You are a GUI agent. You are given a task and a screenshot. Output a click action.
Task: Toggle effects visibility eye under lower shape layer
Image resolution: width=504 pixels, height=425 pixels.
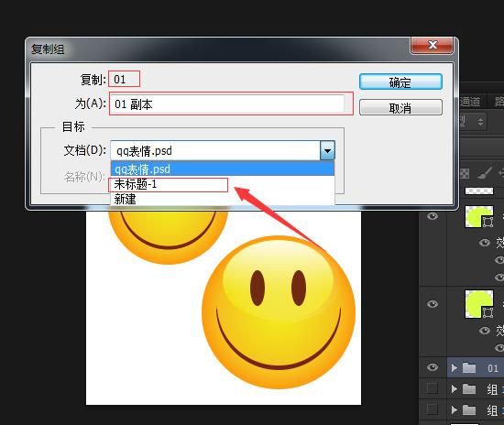[x=485, y=331]
